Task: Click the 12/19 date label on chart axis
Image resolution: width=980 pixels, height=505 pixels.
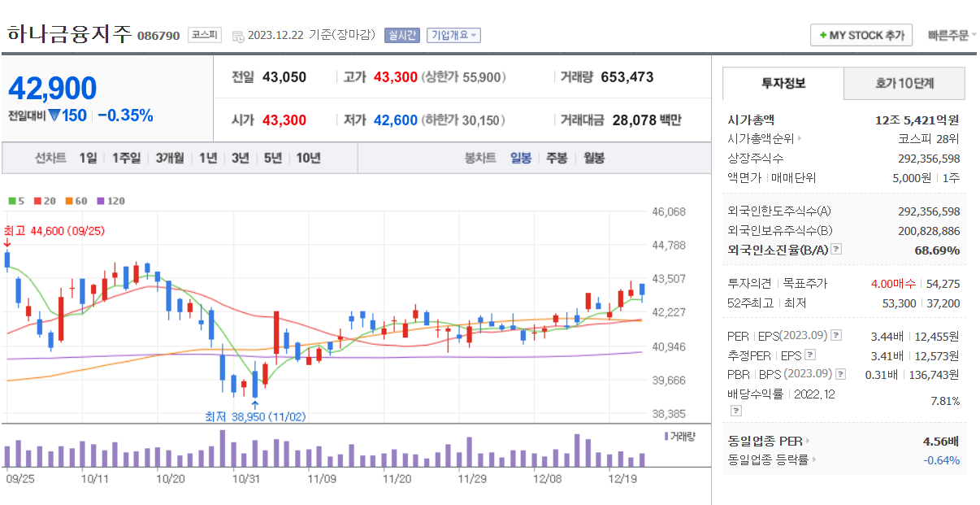Action: point(622,479)
